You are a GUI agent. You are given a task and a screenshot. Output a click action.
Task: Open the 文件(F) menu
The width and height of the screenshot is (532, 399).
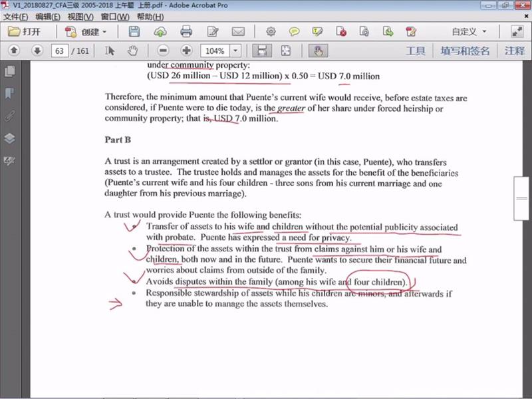click(x=16, y=16)
